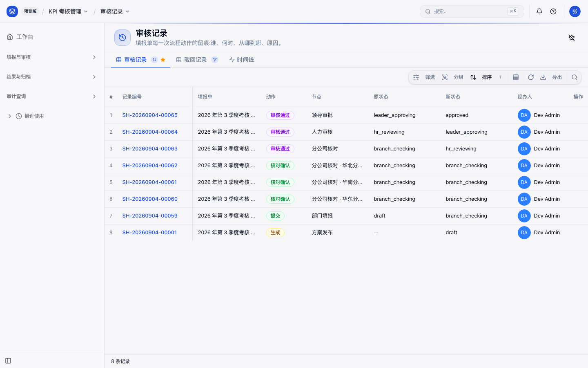
Task: Open the help question mark icon
Action: point(553,11)
